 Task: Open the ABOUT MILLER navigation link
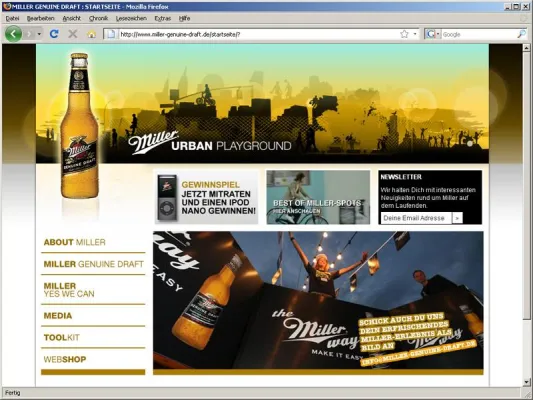click(x=74, y=242)
